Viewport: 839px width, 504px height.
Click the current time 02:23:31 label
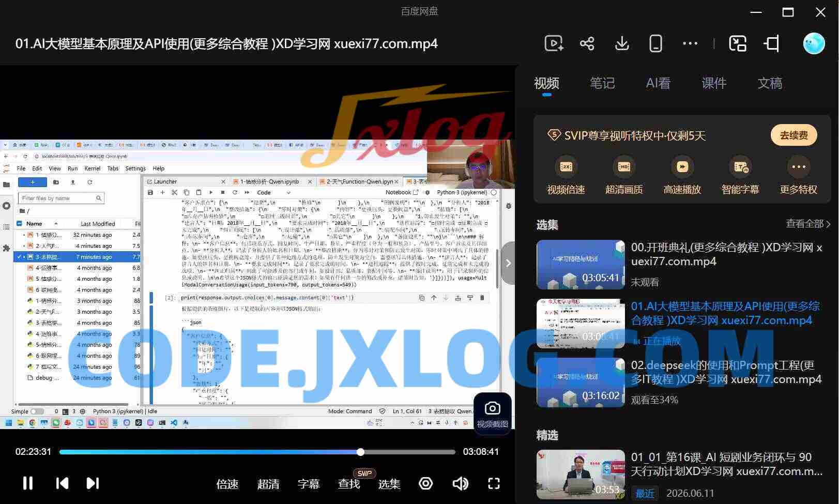click(33, 452)
